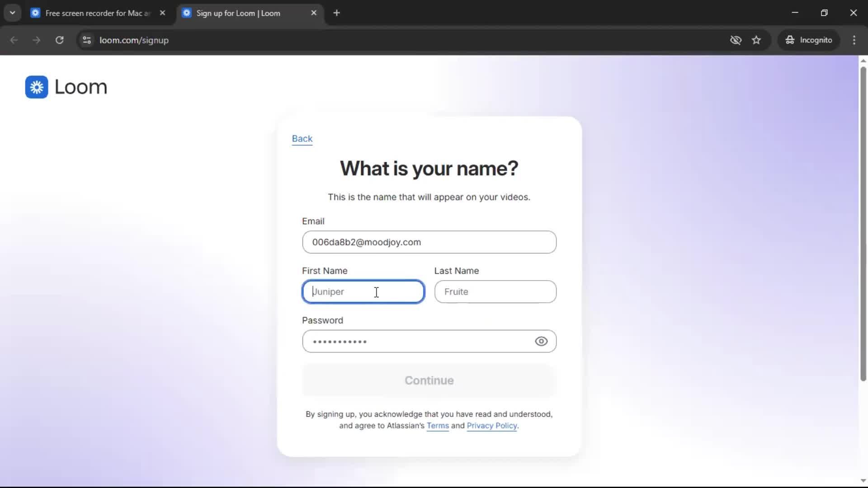Viewport: 868px width, 488px height.
Task: Click the Last Name field containing Fruite
Action: point(495,291)
